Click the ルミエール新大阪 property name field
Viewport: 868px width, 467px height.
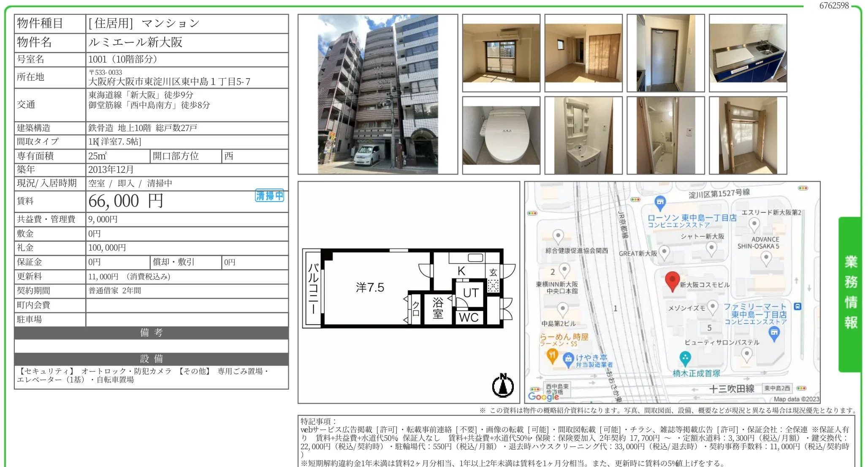coord(135,42)
